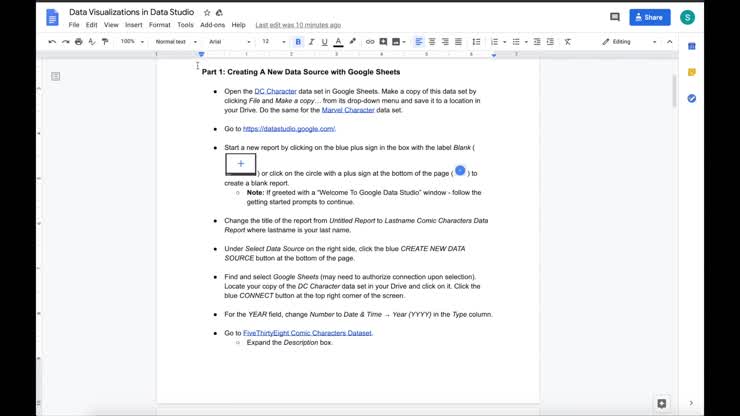Toggle underline formatting

pyautogui.click(x=324, y=42)
